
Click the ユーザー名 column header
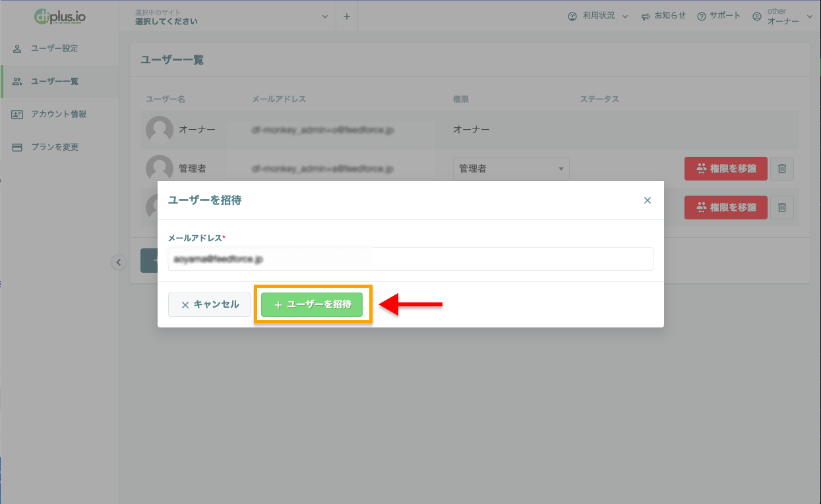[166, 99]
